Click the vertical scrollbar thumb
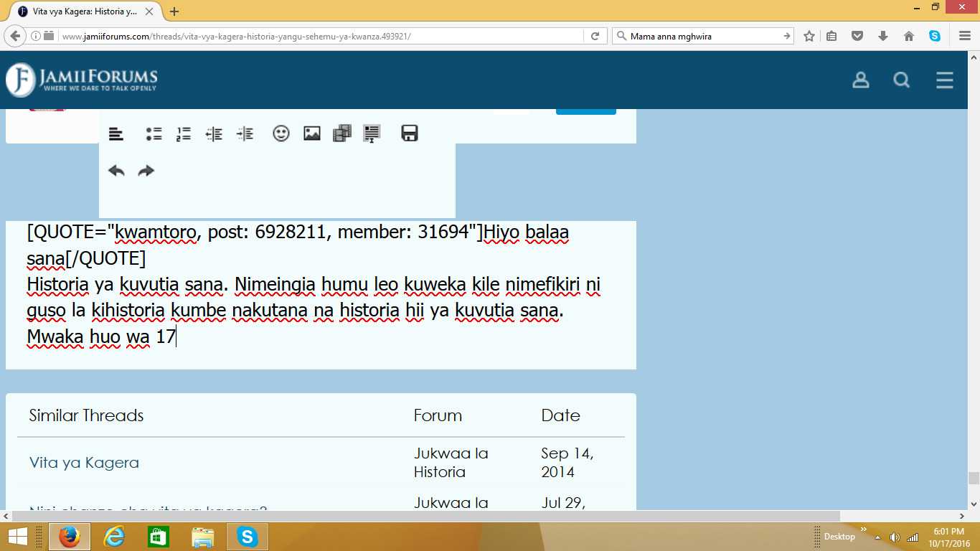Screen dimensions: 980x551 point(974,478)
